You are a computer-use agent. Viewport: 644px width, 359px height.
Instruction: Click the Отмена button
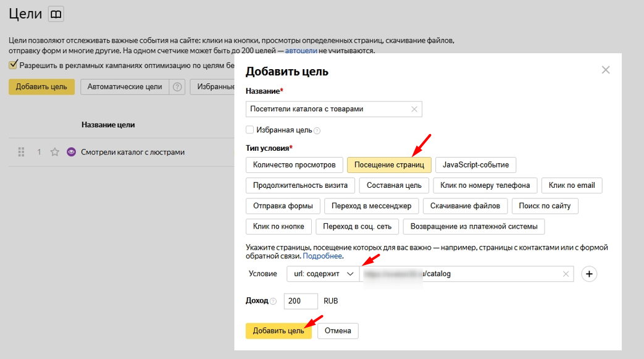point(338,331)
